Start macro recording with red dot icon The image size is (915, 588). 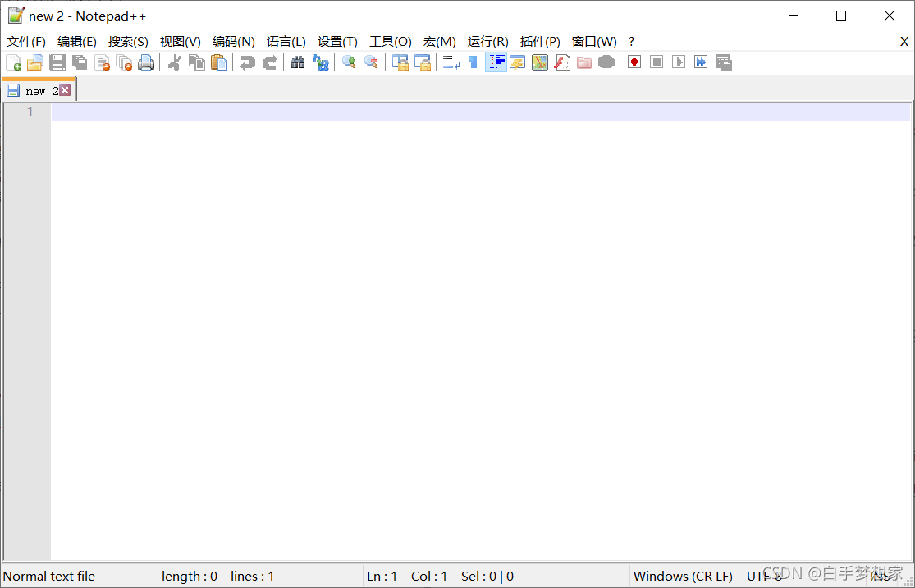pos(634,62)
